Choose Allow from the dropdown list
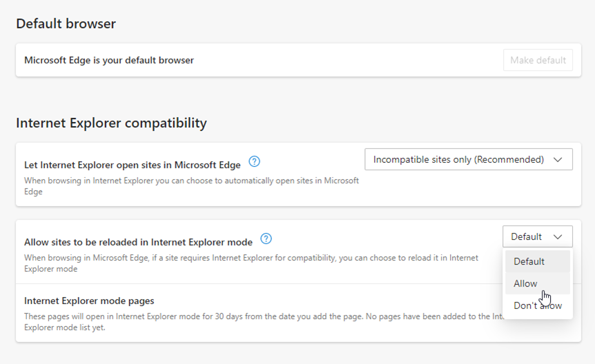 pos(537,283)
